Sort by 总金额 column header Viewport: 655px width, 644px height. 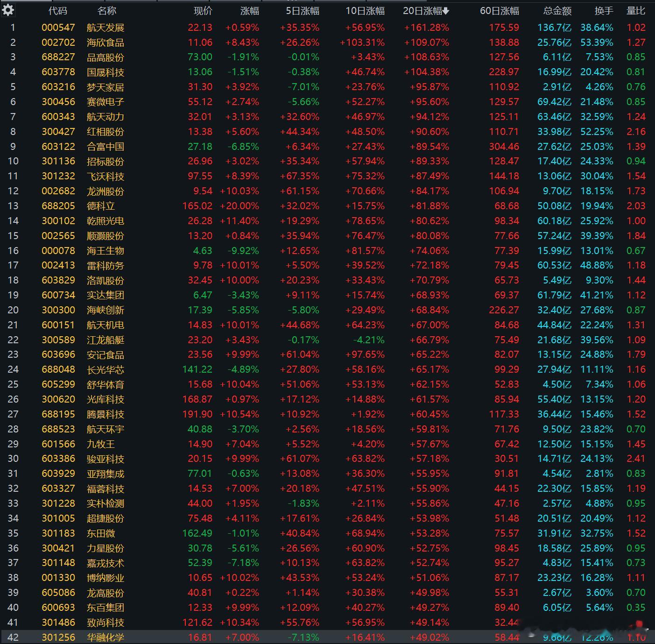[x=557, y=11]
